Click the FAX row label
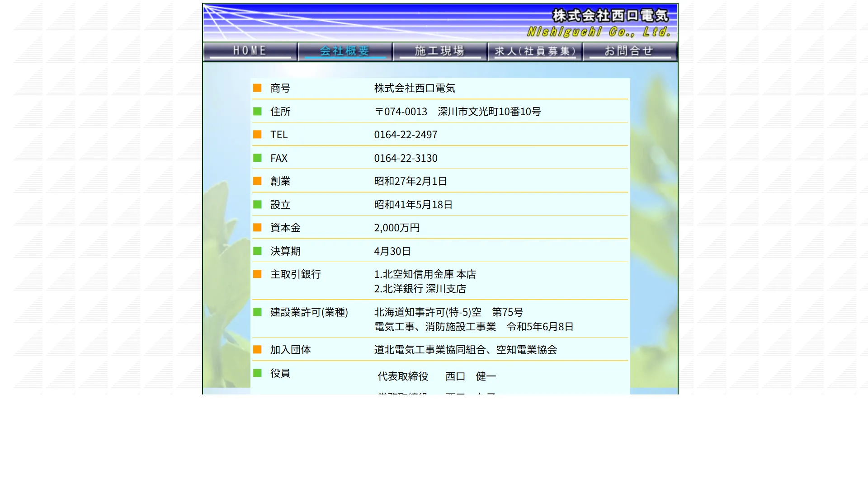This screenshot has height=488, width=868. 279,158
